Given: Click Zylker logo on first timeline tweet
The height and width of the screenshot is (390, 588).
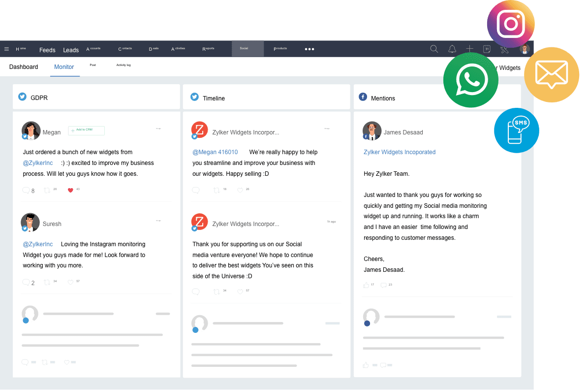Looking at the screenshot, I should pos(199,130).
